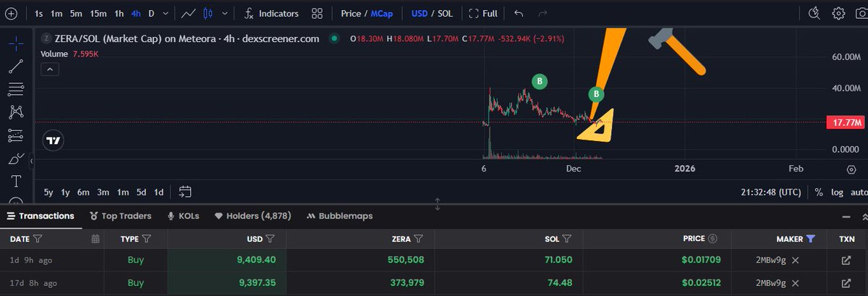Open transaction link for 9,409.40 buy

click(x=846, y=260)
